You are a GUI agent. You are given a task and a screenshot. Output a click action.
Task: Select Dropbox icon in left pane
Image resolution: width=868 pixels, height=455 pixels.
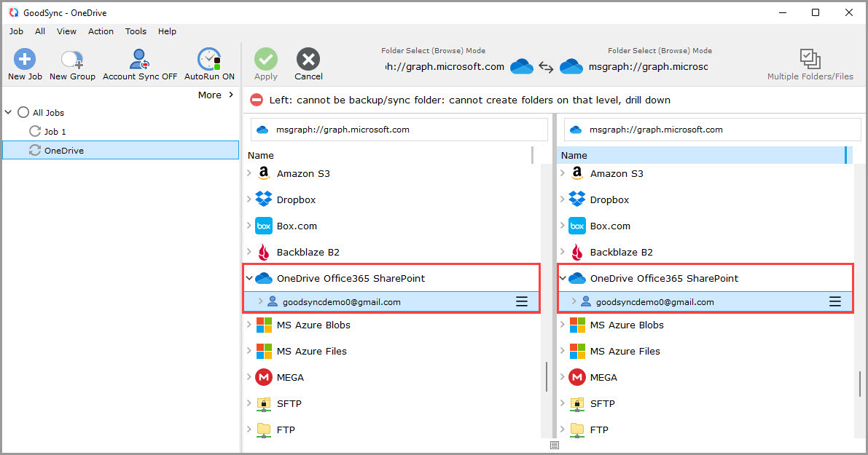[264, 199]
